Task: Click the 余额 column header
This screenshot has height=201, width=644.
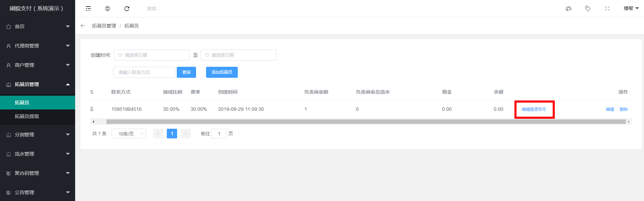Action: (499, 92)
